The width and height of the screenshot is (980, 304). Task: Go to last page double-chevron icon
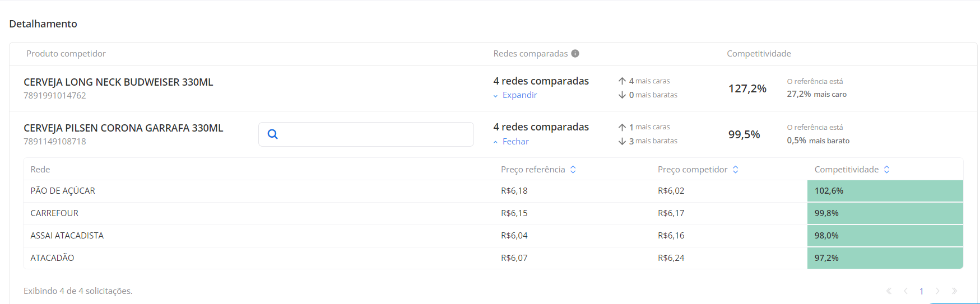954,291
